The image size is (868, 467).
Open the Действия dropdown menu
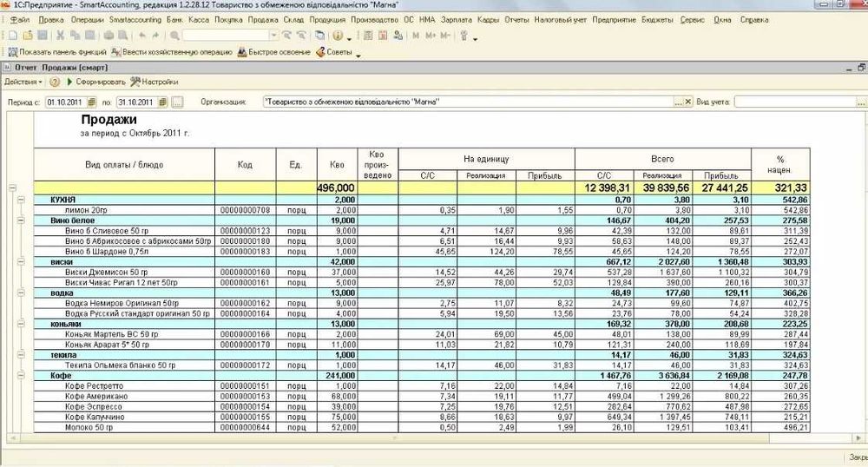[x=23, y=82]
